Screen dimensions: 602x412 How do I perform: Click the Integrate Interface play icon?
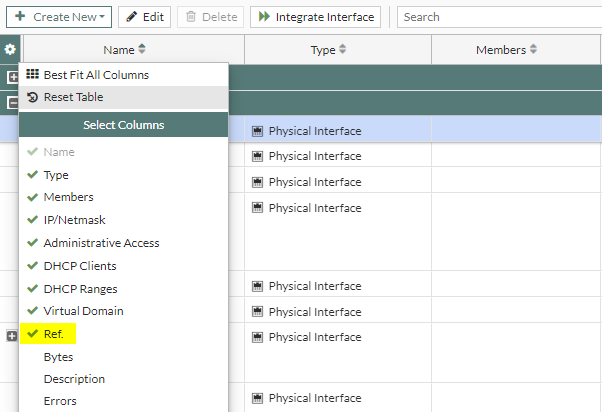point(263,17)
